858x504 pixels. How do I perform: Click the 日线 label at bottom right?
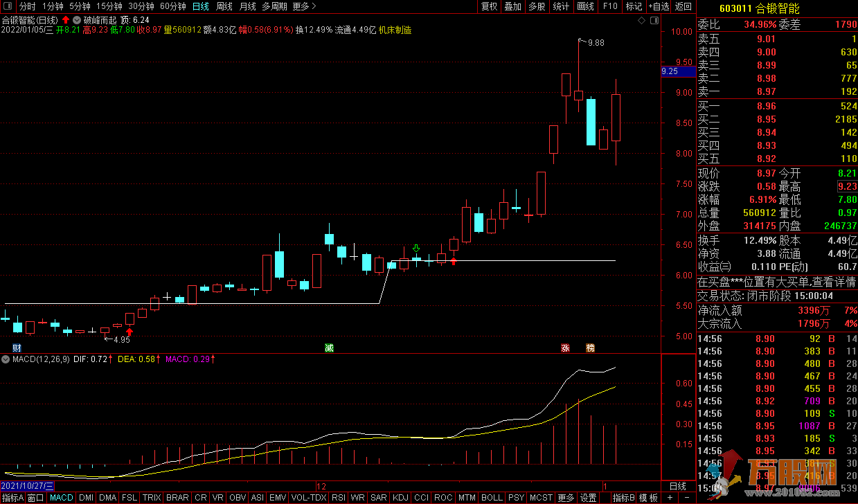[678, 486]
